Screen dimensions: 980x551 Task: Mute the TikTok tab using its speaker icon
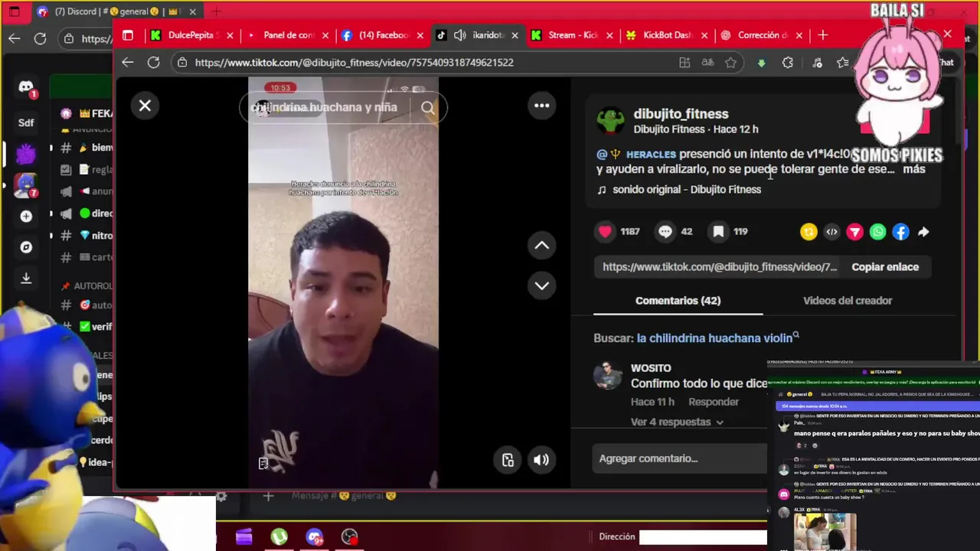459,35
